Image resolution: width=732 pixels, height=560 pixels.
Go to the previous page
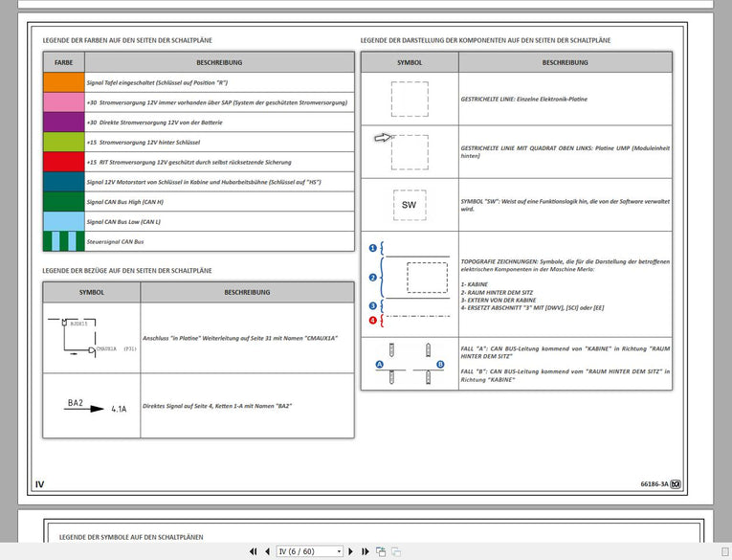tap(267, 551)
